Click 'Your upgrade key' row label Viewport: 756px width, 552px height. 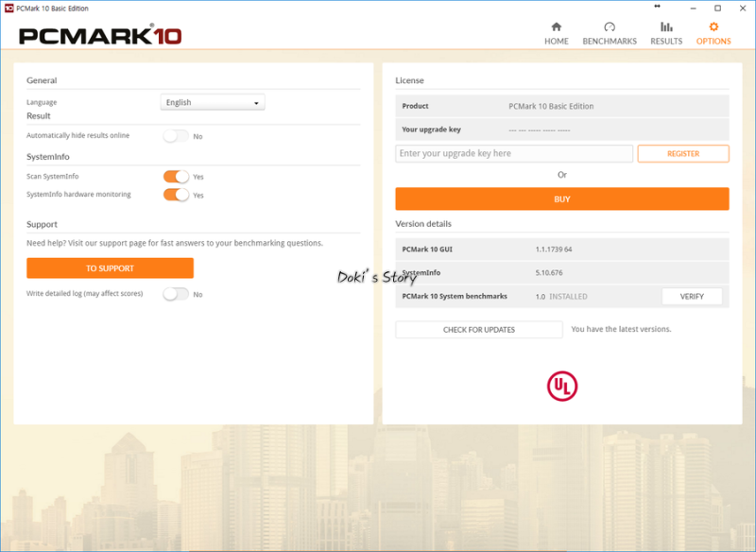[432, 129]
